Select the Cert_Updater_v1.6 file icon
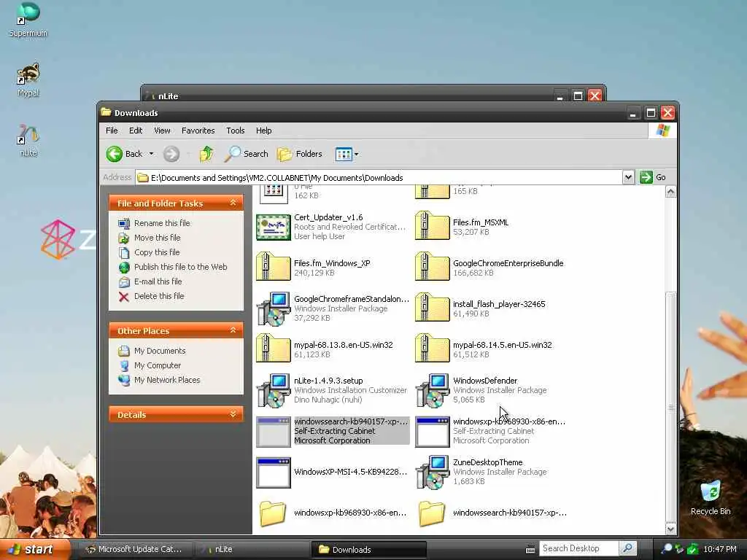The width and height of the screenshot is (747, 560). pos(274,227)
